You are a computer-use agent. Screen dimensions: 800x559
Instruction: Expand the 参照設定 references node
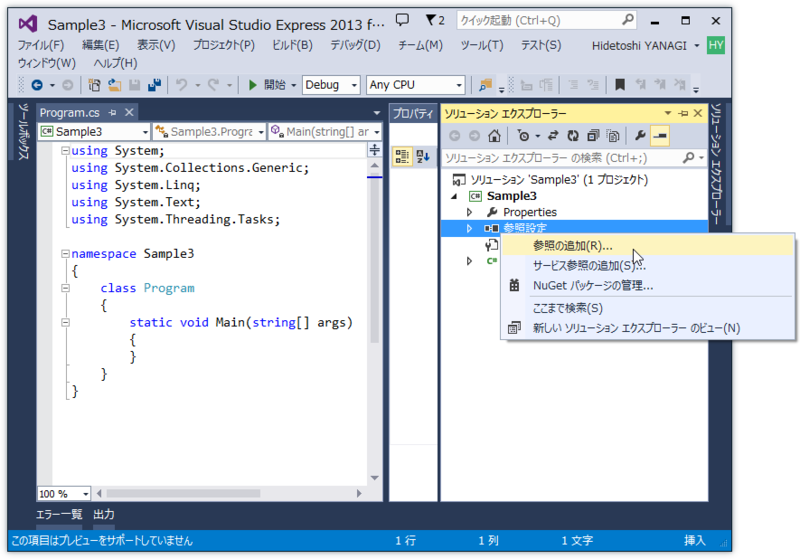(x=469, y=228)
